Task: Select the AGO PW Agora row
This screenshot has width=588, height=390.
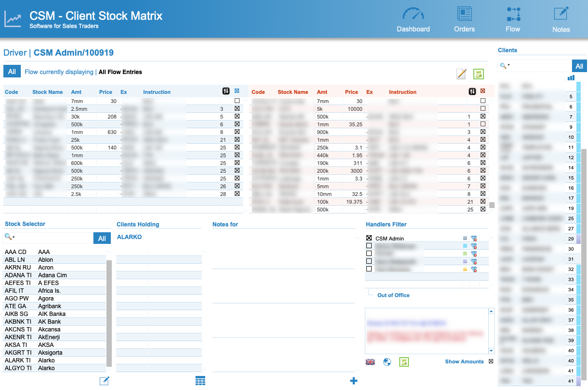Action: coord(54,299)
